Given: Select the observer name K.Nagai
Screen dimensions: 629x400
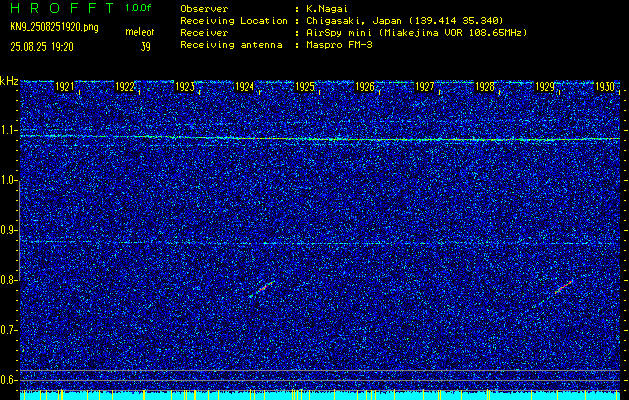Looking at the screenshot, I should click(x=327, y=9).
